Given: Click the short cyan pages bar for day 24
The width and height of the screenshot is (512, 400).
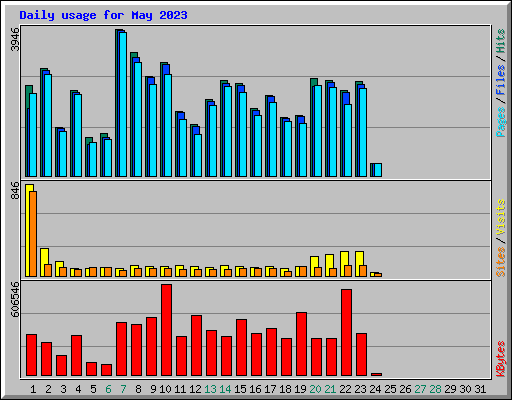Looking at the screenshot, I should tap(378, 170).
